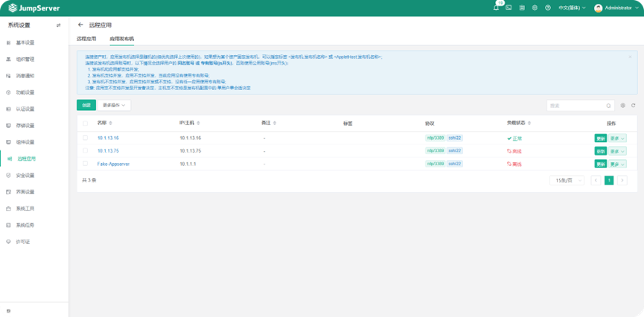
Task: Open the help question mark icon
Action: pos(548,7)
